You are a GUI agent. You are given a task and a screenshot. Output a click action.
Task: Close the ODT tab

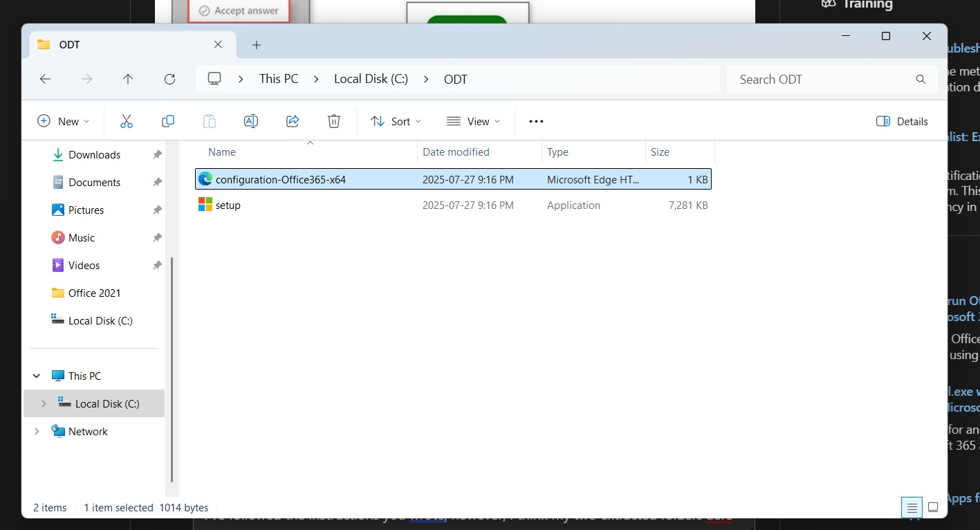pyautogui.click(x=218, y=44)
